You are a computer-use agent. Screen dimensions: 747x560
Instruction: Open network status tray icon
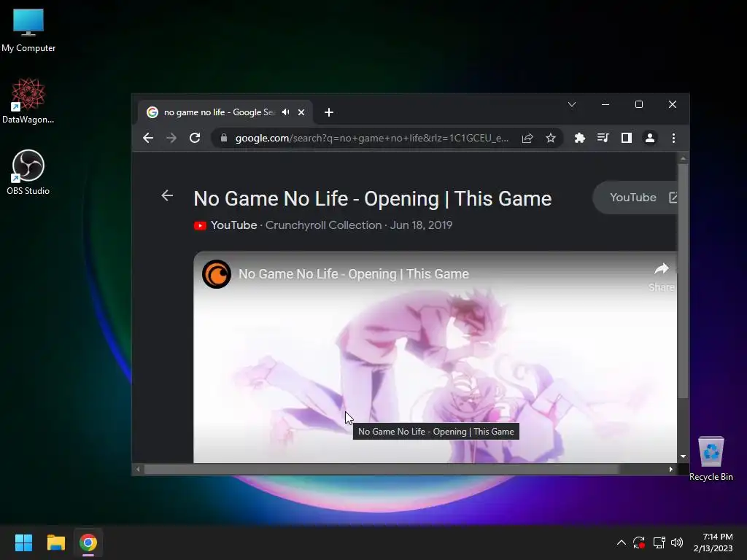(x=659, y=542)
